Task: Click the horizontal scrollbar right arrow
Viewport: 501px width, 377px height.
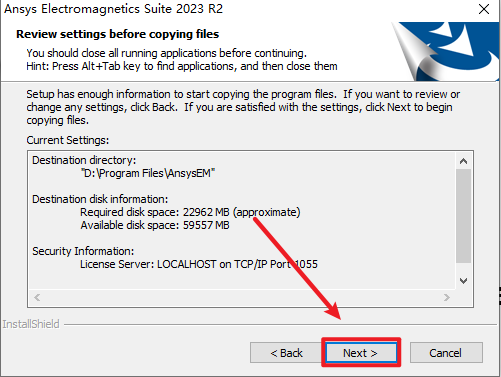Action: 447,297
